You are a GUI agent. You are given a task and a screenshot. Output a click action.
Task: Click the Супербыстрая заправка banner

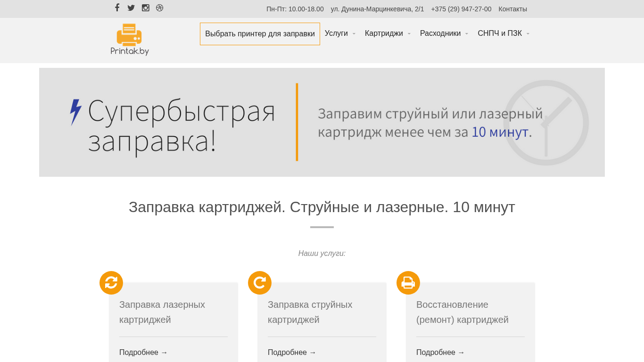tap(322, 122)
